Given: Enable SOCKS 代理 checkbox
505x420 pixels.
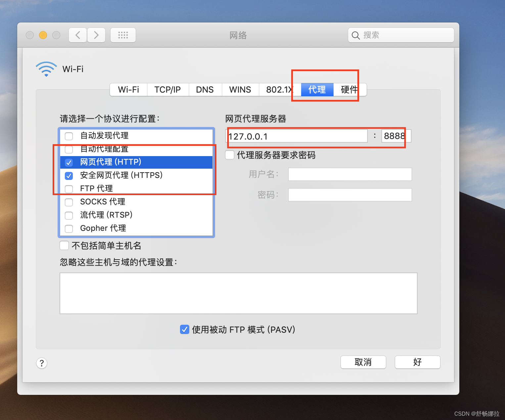Looking at the screenshot, I should (69, 202).
